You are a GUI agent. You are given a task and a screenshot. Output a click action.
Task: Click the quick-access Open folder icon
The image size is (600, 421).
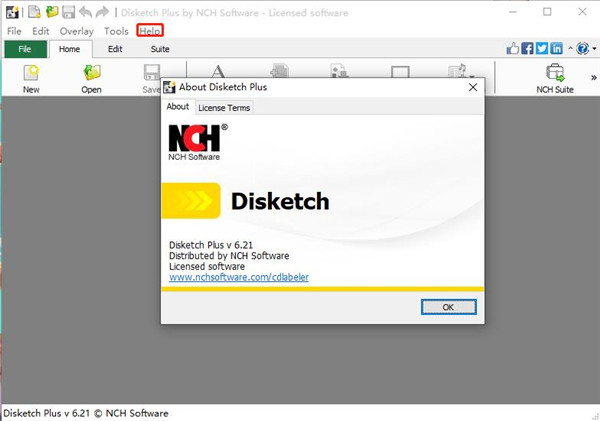point(52,12)
